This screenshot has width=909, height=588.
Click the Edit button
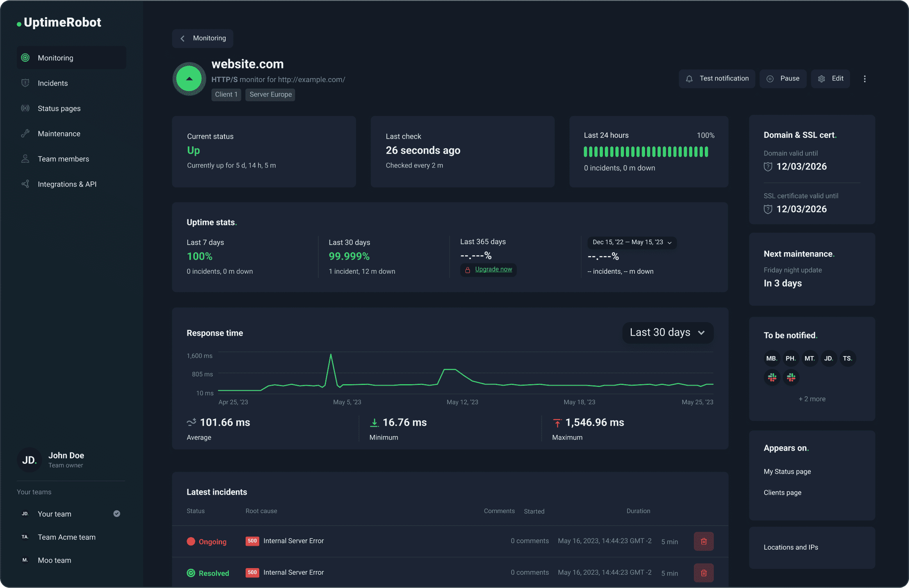(831, 78)
